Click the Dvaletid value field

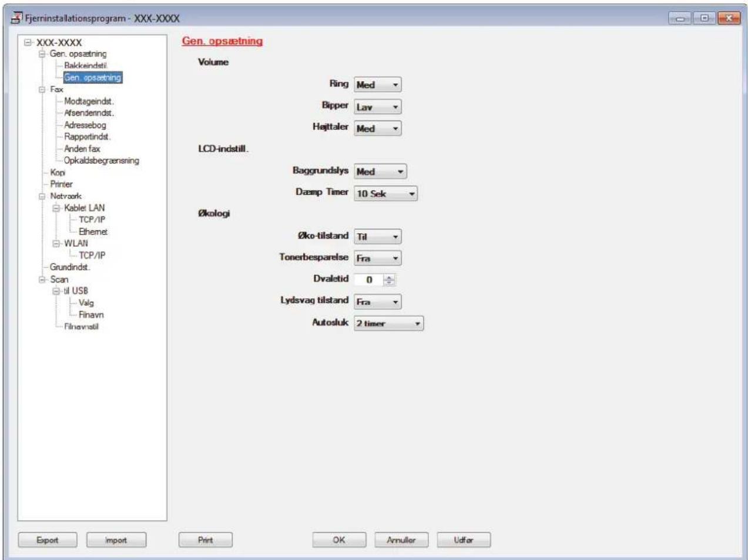coord(369,280)
